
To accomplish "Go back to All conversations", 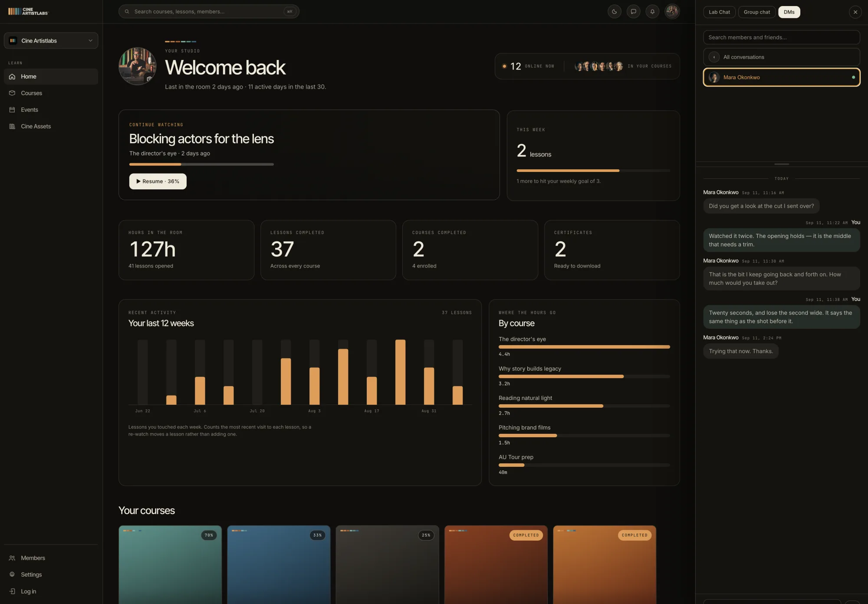I will pyautogui.click(x=782, y=57).
